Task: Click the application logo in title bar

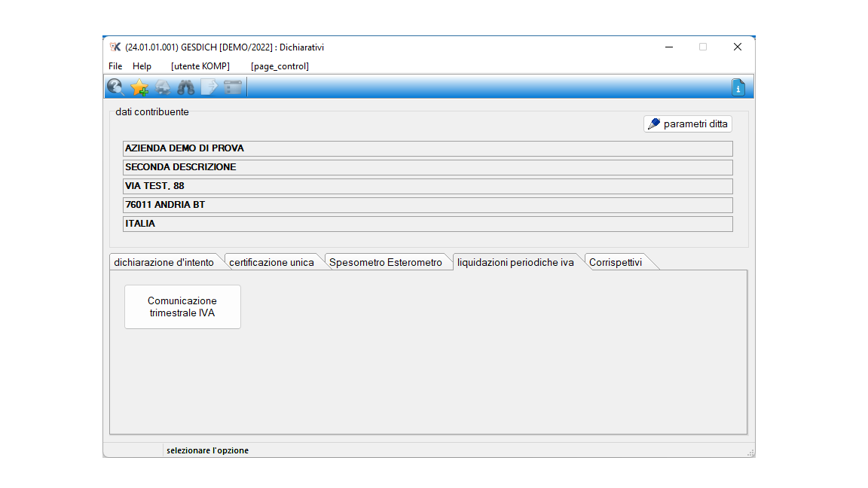Action: pos(115,47)
